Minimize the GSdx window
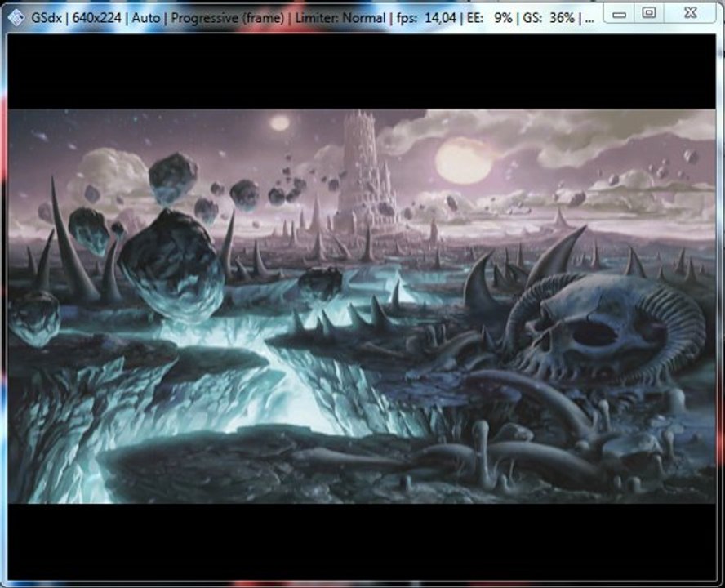725x588 pixels. point(620,13)
